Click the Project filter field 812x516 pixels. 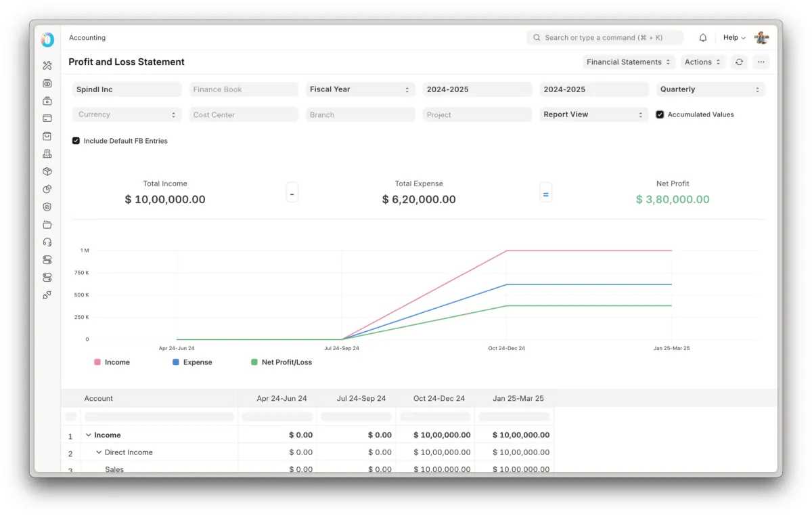[x=477, y=115]
